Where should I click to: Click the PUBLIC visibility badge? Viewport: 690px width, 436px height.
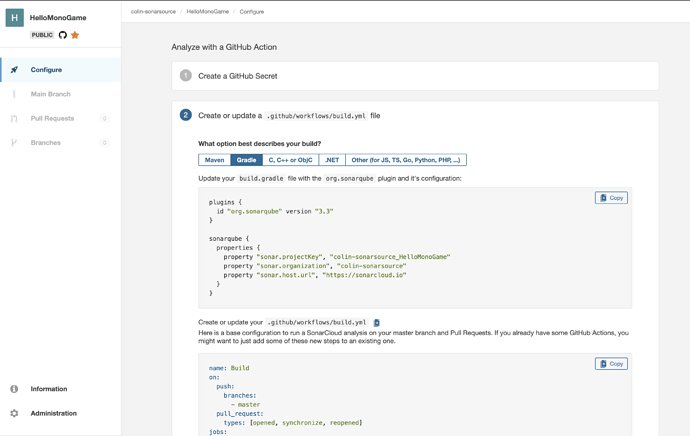click(42, 35)
